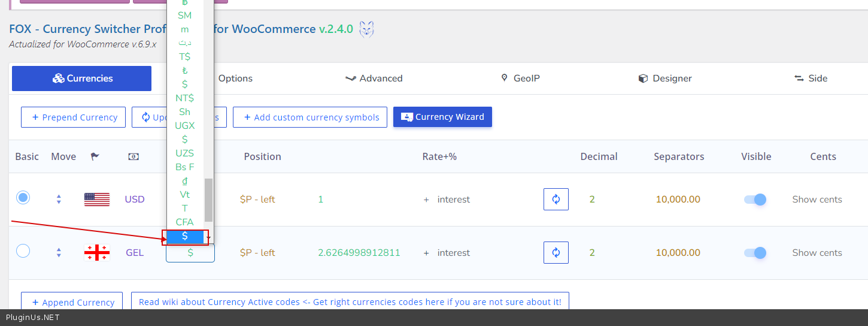Click the symbol dropdown list scrollbar

click(x=208, y=200)
